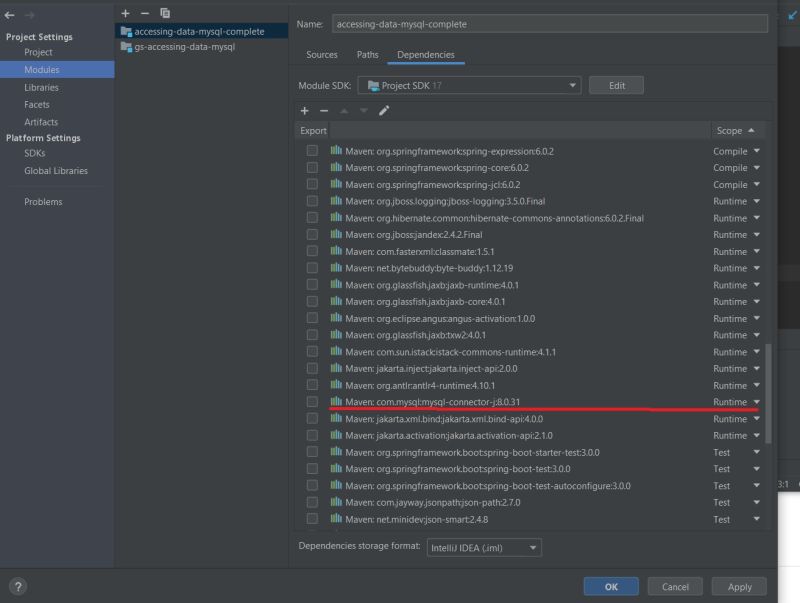Open the Dependencies storage format dropdown
Viewport: 800px width, 603px height.
(483, 547)
